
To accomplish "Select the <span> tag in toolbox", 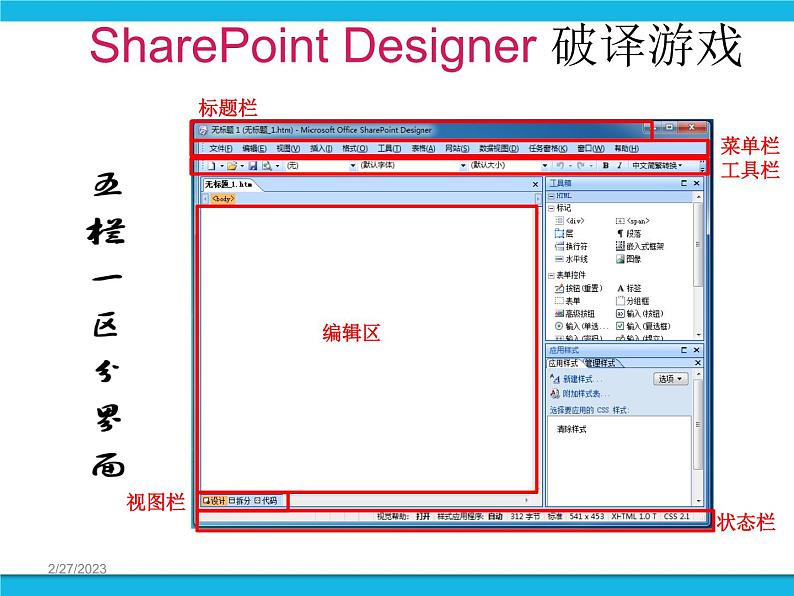I will pyautogui.click(x=632, y=221).
